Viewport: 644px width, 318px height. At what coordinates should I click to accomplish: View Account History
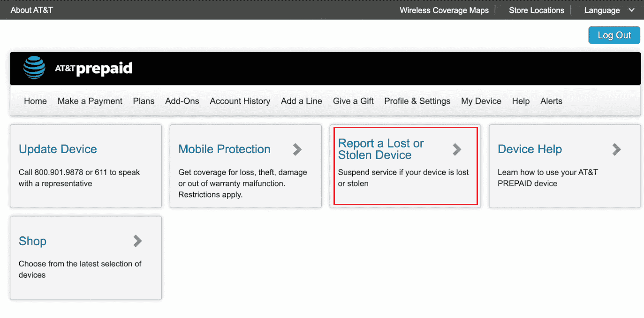point(240,101)
